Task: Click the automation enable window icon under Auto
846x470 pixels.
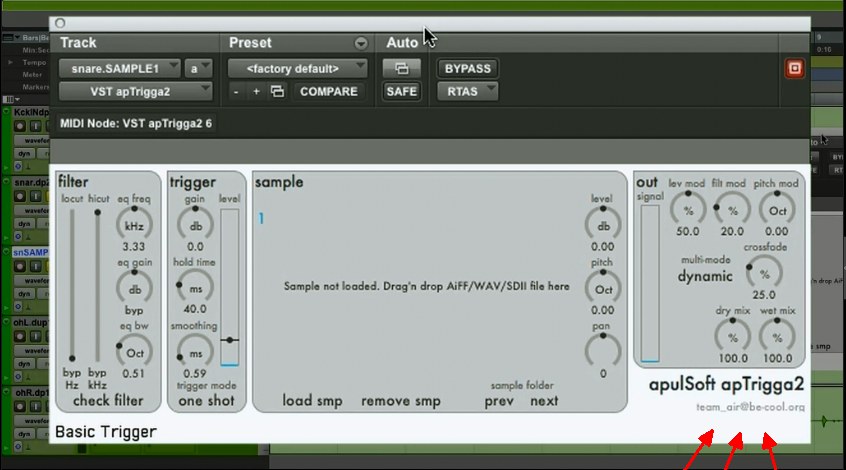Action: click(x=401, y=69)
